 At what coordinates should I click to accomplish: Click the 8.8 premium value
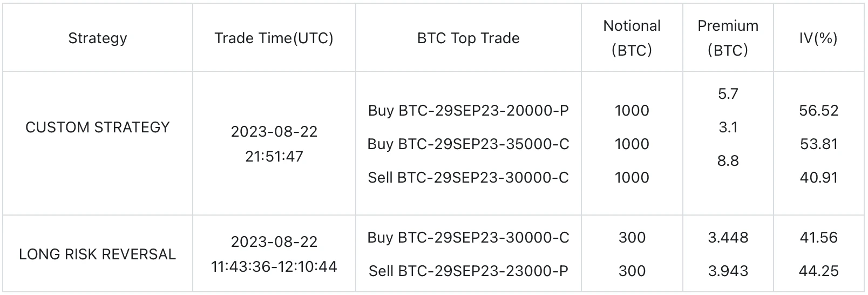(x=728, y=161)
